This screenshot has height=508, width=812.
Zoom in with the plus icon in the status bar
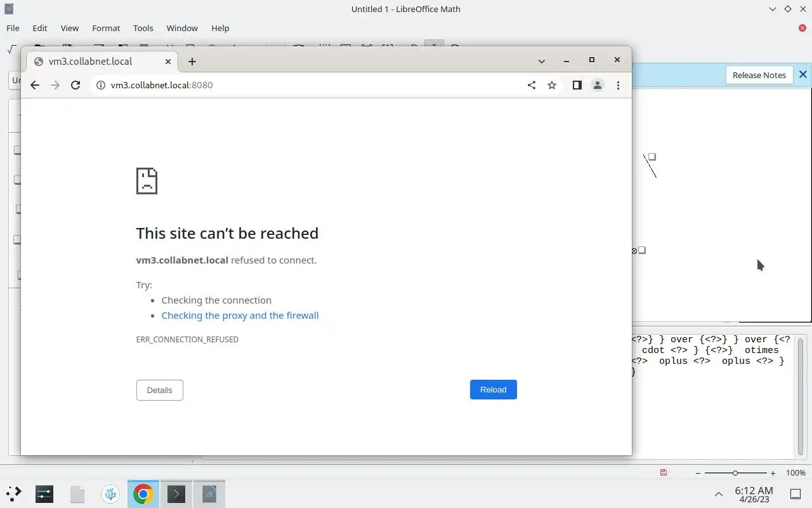coord(773,473)
